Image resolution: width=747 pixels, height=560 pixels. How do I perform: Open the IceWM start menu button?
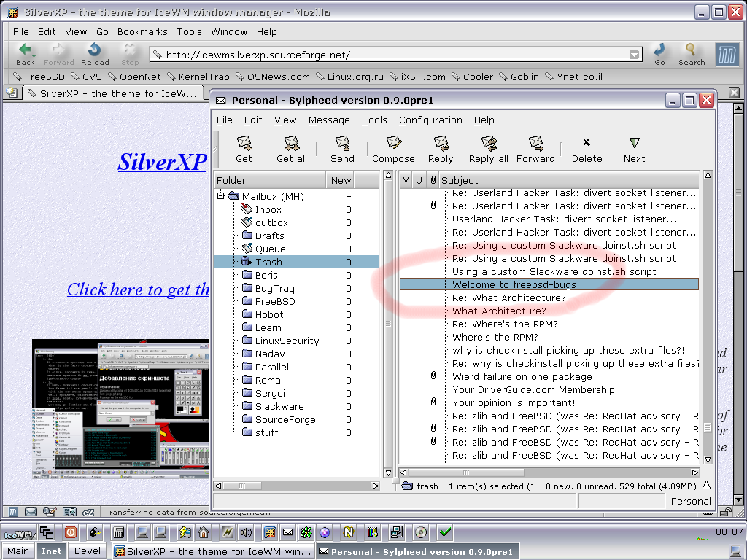[18, 533]
